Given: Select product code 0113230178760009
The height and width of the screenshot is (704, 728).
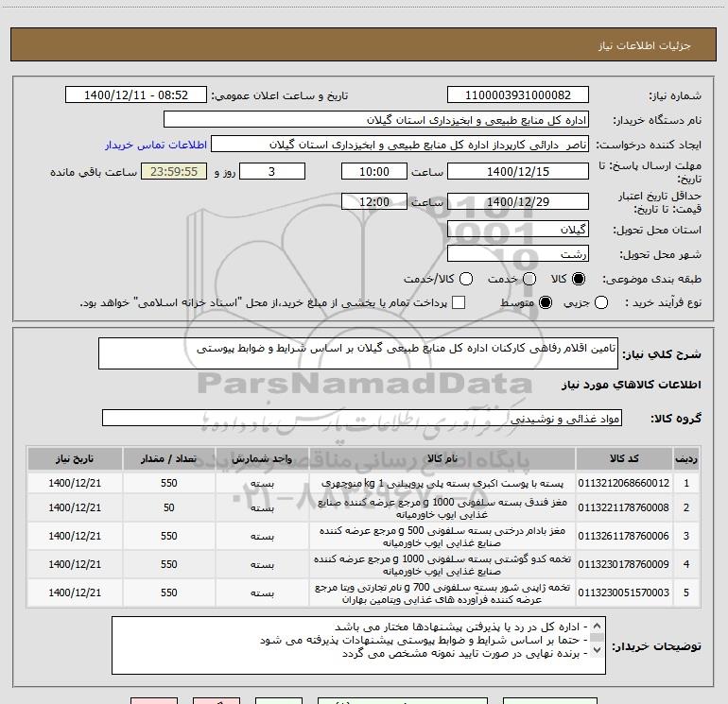Looking at the screenshot, I should pyautogui.click(x=624, y=564).
